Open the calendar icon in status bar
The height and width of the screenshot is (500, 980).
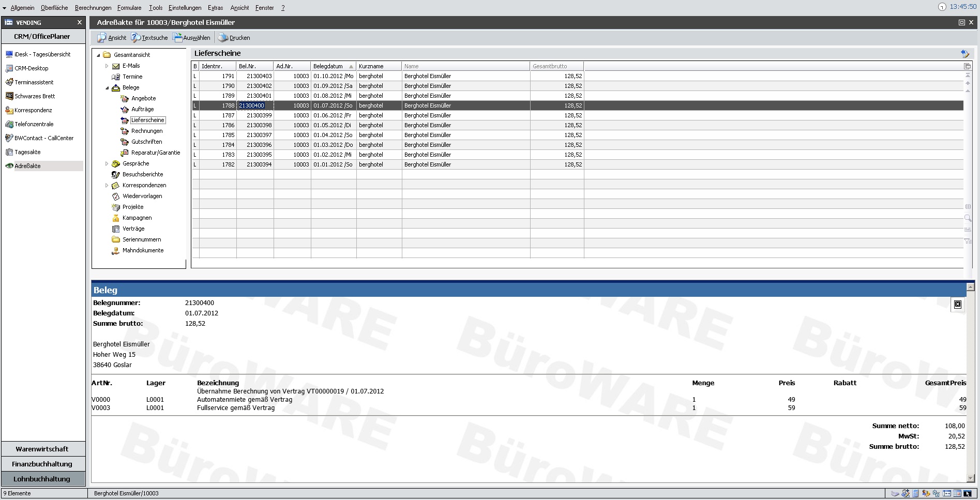[x=957, y=493]
